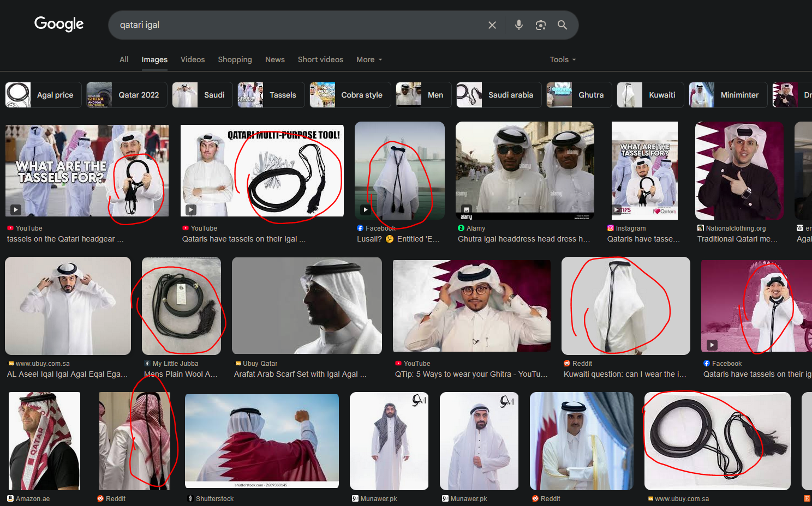812x506 pixels.
Task: Click YouTube favicon above 'QTip: 5 Ways' title
Action: pyautogui.click(x=398, y=364)
